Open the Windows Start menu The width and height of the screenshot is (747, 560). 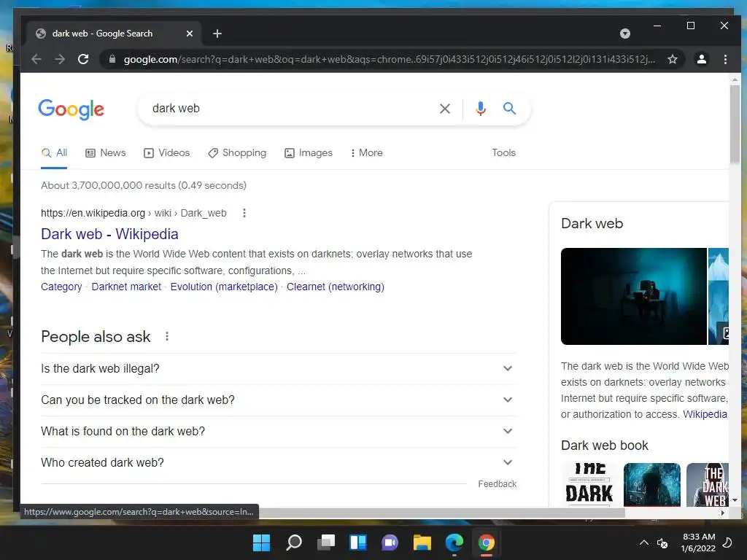pyautogui.click(x=261, y=542)
